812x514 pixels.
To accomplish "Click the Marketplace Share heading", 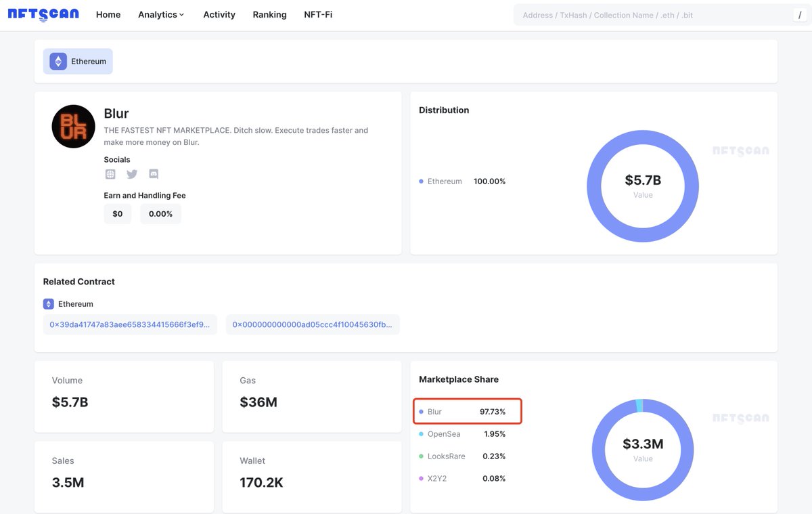I will [x=459, y=379].
